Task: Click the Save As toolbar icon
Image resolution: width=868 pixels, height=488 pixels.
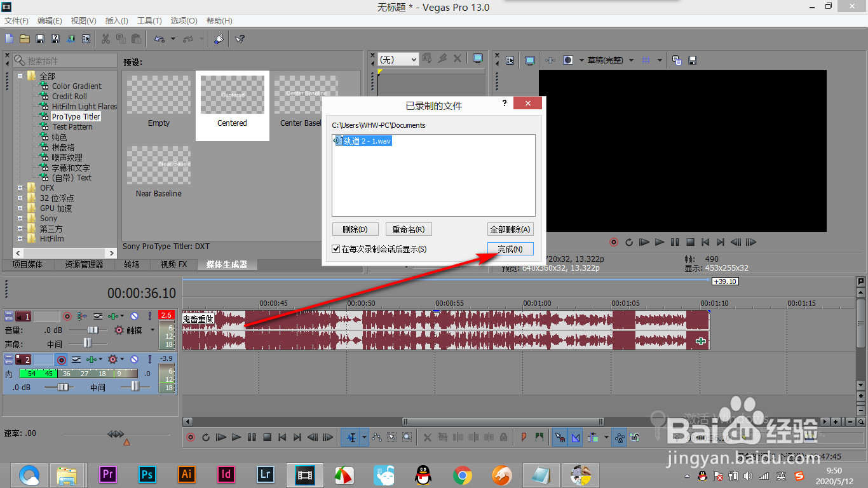Action: tap(55, 39)
